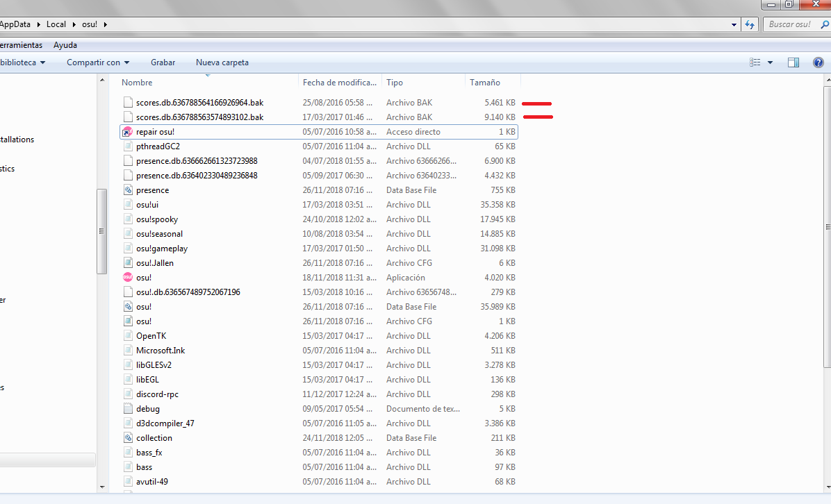The width and height of the screenshot is (831, 504).
Task: Click the change view icon
Action: click(x=755, y=62)
